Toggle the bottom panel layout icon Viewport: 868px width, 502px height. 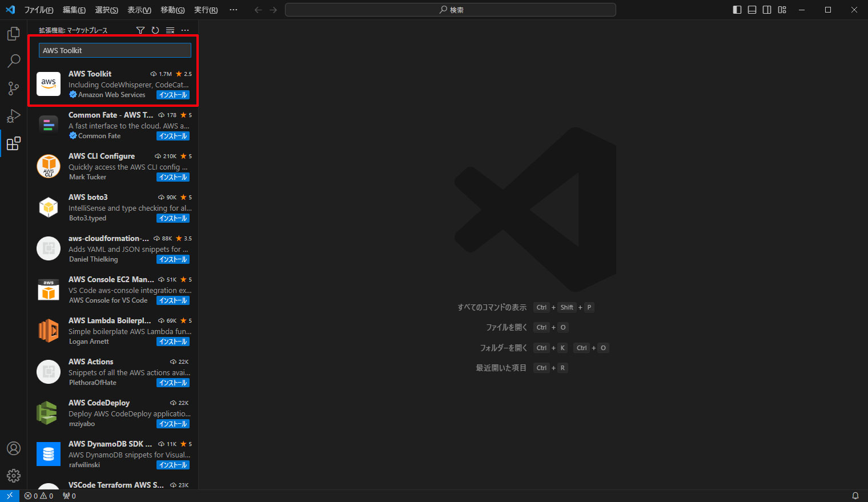pyautogui.click(x=752, y=10)
